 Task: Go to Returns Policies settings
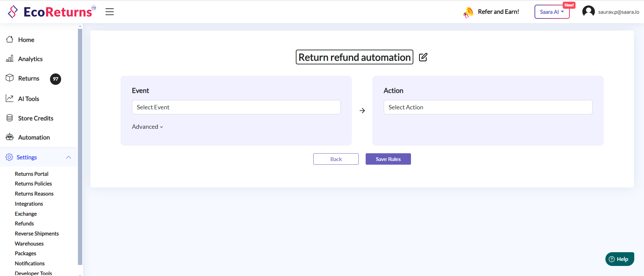pos(33,184)
